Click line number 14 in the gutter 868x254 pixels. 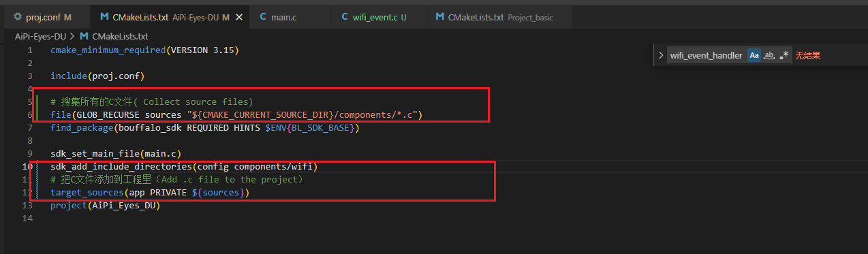coord(27,218)
